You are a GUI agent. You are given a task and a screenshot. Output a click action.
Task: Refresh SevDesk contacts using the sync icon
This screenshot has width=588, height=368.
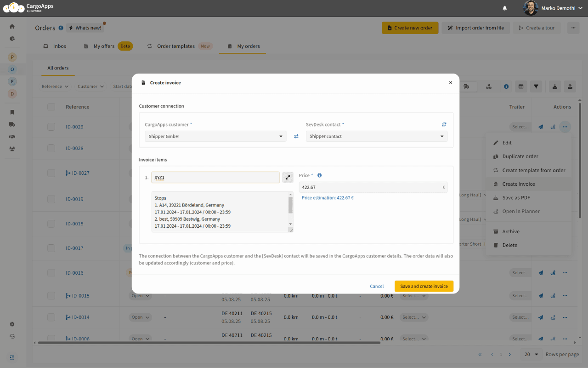tap(444, 124)
